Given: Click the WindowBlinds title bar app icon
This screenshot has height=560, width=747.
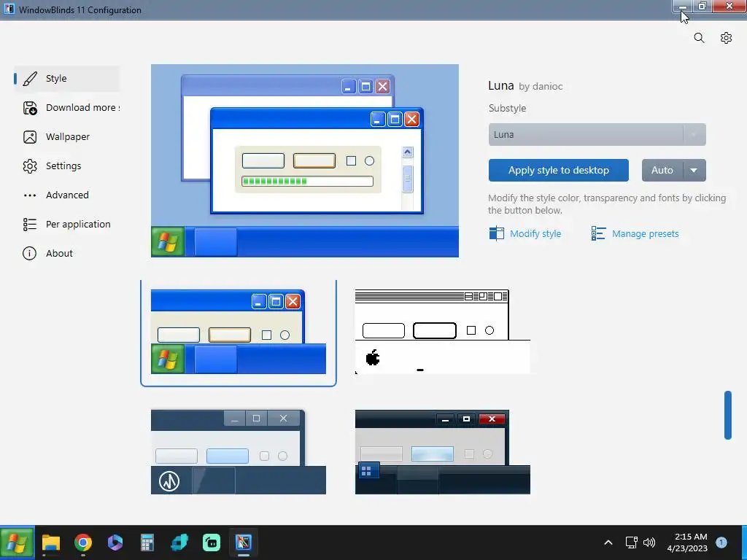Looking at the screenshot, I should (x=9, y=9).
